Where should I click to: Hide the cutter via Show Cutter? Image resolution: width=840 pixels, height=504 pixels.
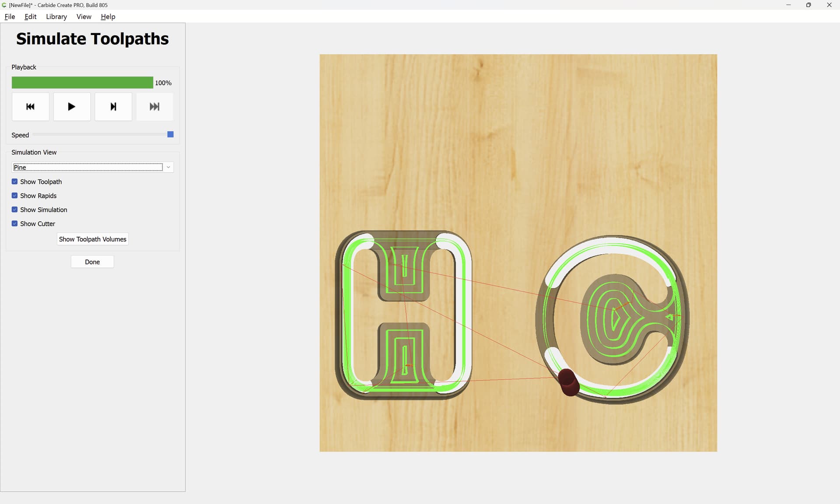click(x=14, y=224)
